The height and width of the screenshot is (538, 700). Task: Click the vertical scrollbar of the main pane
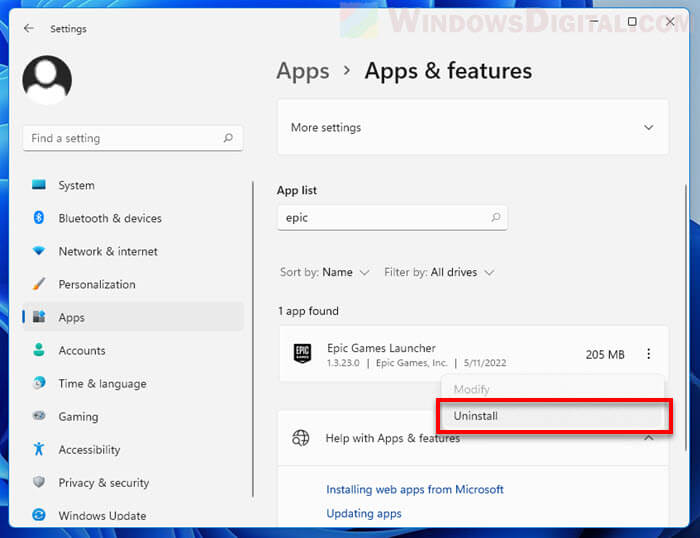pos(686,317)
